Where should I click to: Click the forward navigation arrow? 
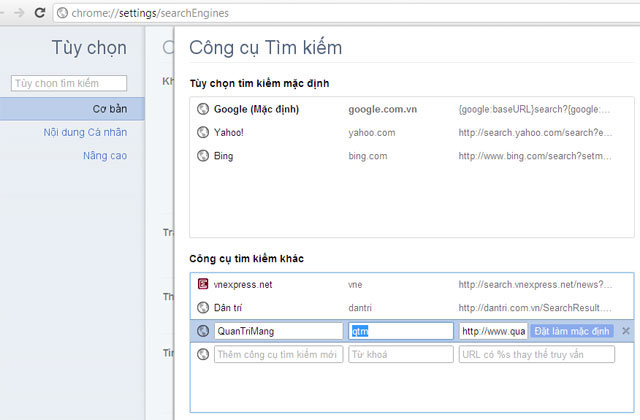(x=19, y=13)
